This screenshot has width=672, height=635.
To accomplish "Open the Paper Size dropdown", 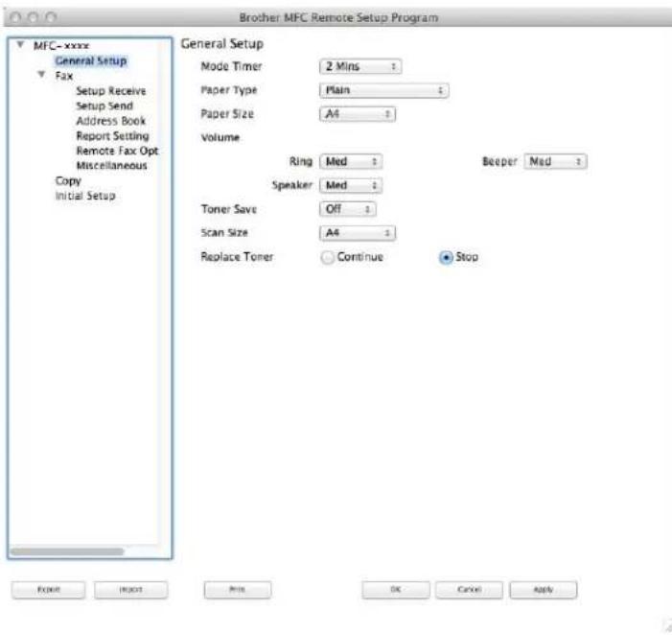I will [x=358, y=114].
